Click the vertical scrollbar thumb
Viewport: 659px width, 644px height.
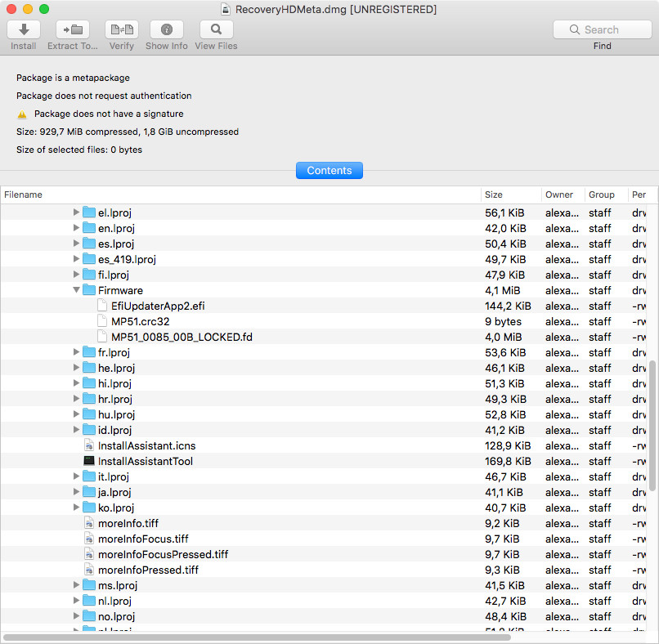652,425
